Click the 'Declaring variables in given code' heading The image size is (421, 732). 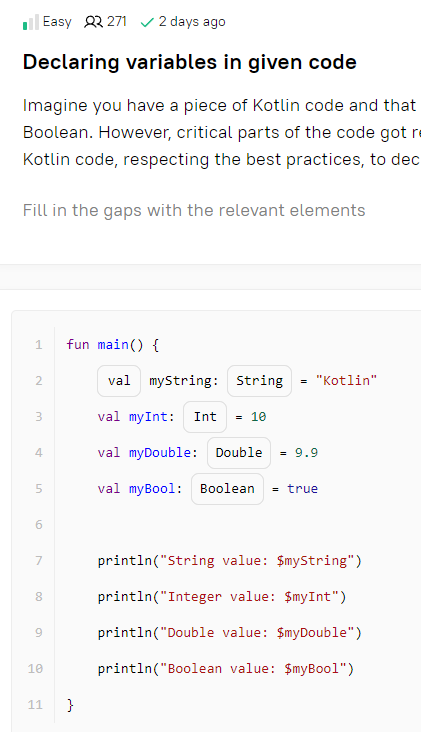click(189, 62)
